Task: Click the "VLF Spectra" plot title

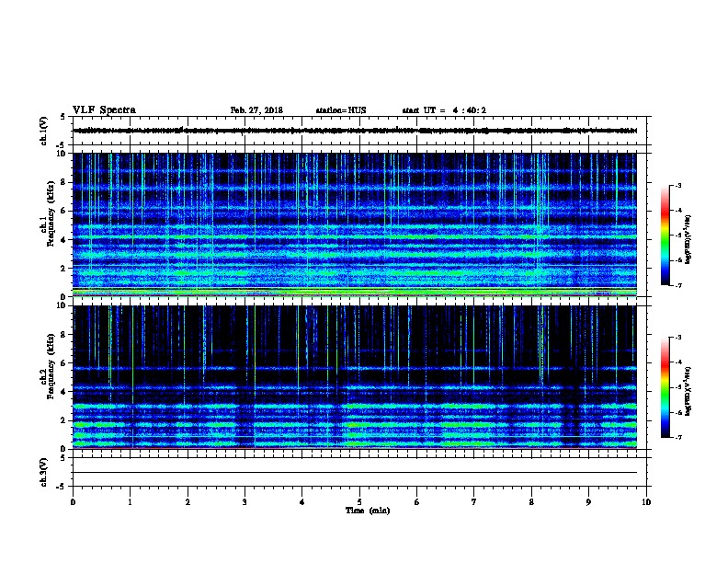Action: pos(104,110)
